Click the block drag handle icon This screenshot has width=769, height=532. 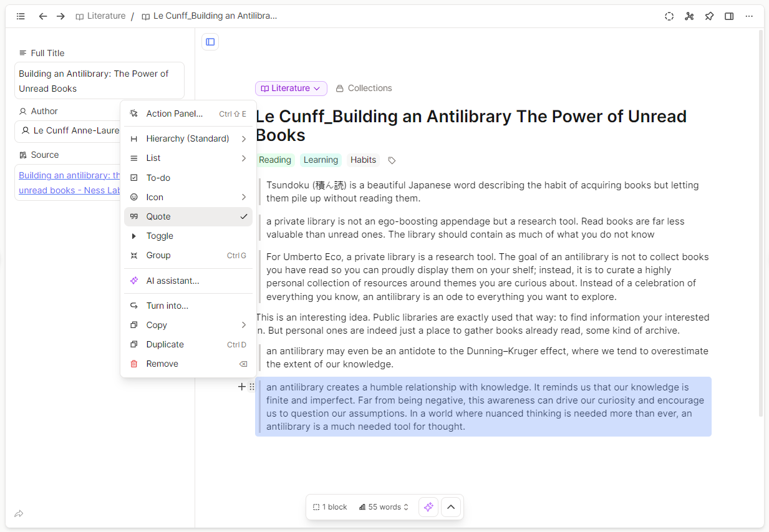pos(252,387)
